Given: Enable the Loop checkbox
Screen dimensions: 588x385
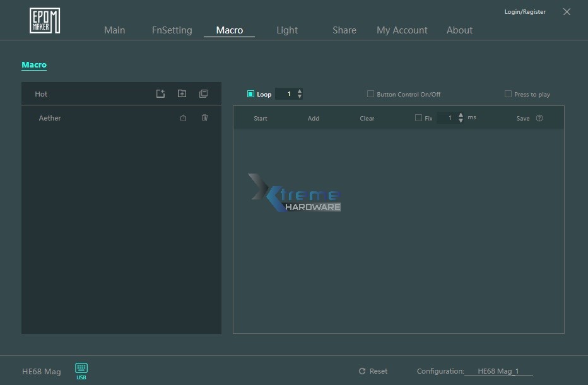Looking at the screenshot, I should coord(249,93).
